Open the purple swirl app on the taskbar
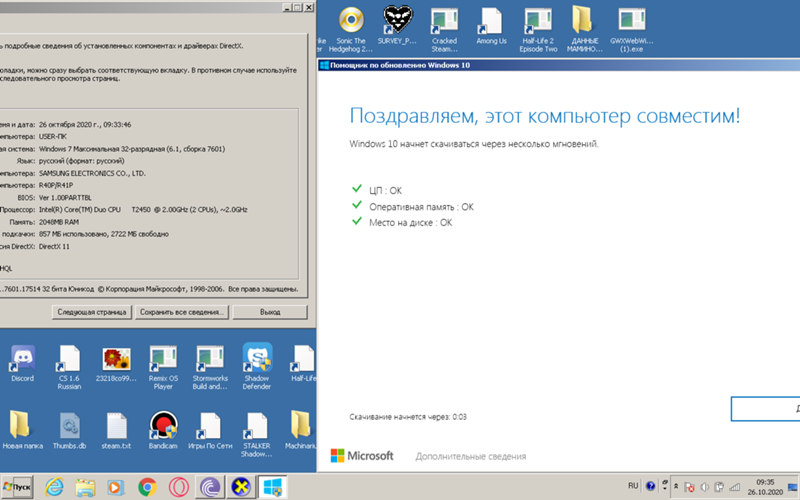This screenshot has width=800, height=500. (x=210, y=487)
